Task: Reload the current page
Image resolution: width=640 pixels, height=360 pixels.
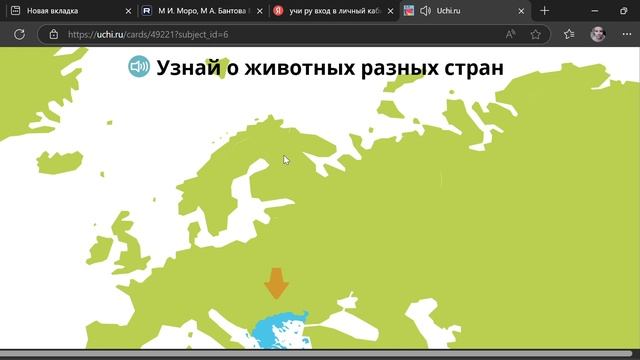Action: (19, 34)
